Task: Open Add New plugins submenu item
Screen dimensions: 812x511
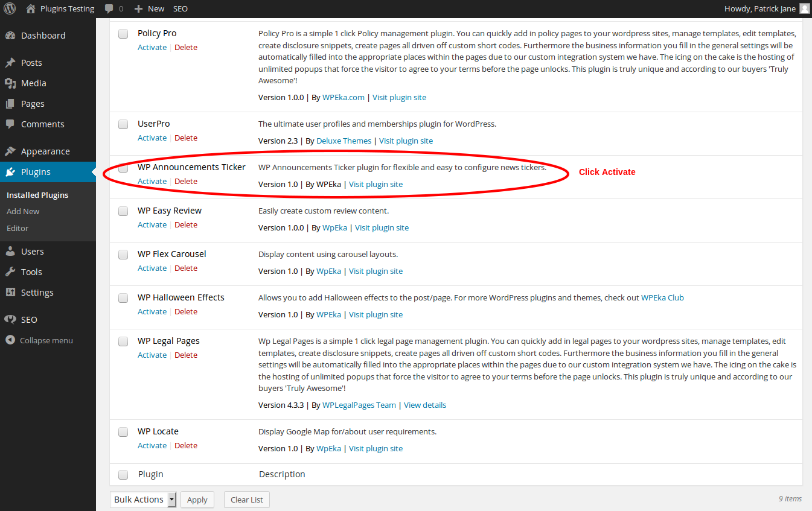Action: [x=23, y=211]
